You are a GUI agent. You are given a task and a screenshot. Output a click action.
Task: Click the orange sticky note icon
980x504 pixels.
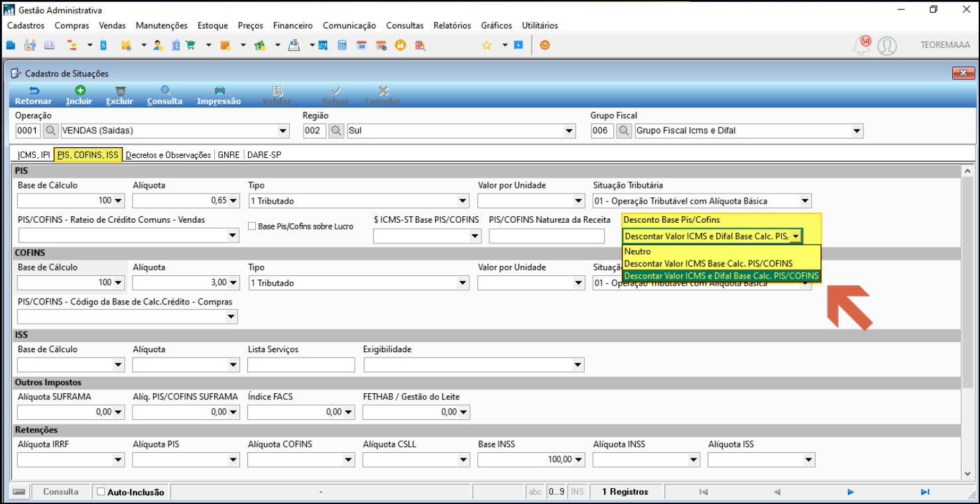[225, 45]
